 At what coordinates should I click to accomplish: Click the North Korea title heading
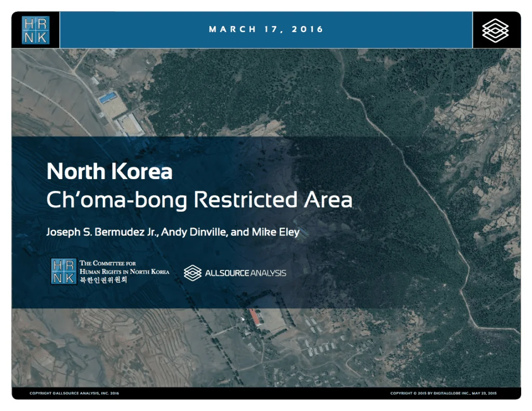coord(109,172)
